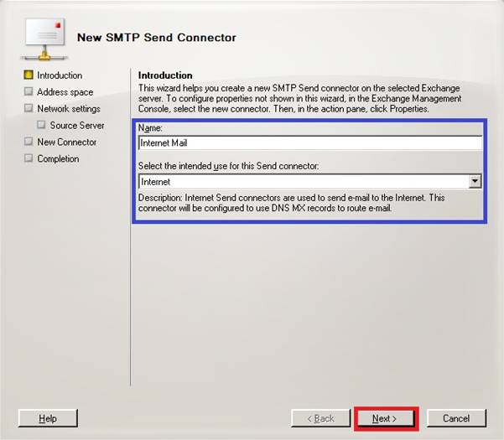Viewport: 504px width, 440px height.
Task: Click the gray square beside Completion
Action: 29,159
